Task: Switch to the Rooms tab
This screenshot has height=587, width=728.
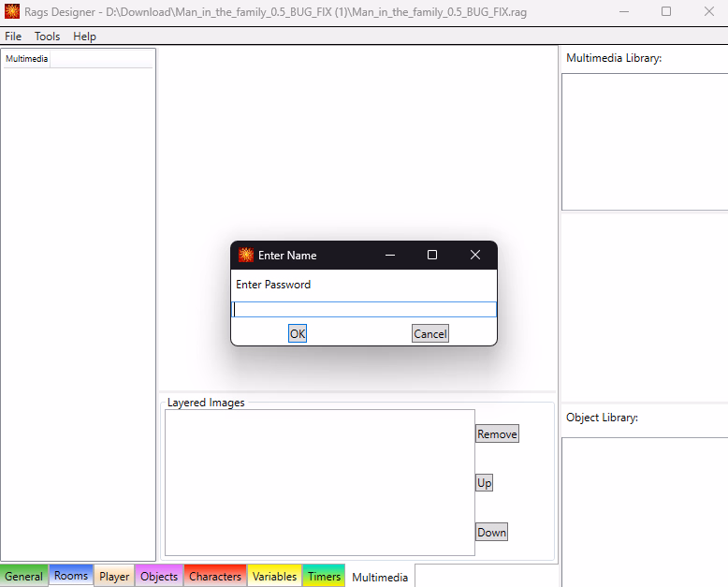Action: [71, 576]
